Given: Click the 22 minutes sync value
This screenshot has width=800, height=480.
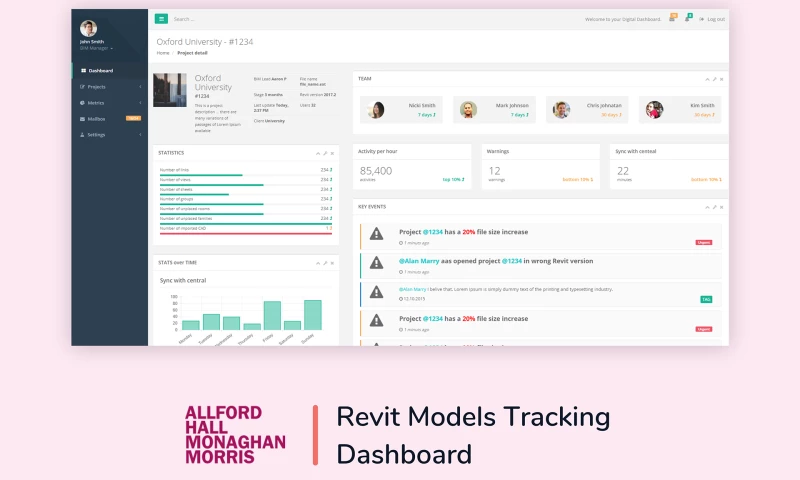Looking at the screenshot, I should point(623,171).
